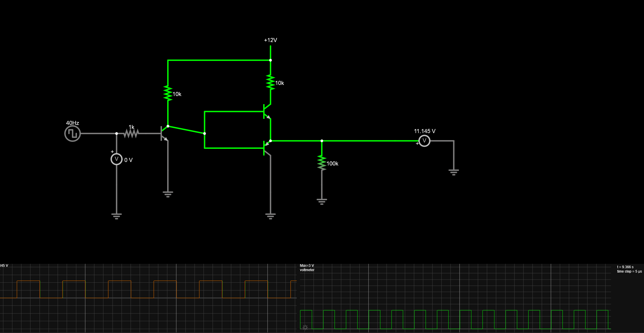
Task: Click the voltmeter reading 0 V
Action: (x=116, y=159)
